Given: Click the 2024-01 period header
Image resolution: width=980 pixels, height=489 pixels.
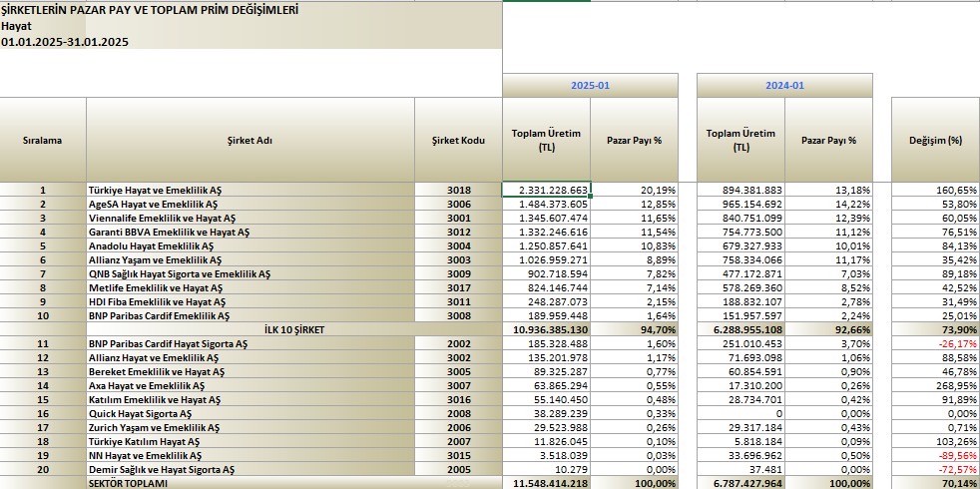Looking at the screenshot, I should (x=784, y=86).
